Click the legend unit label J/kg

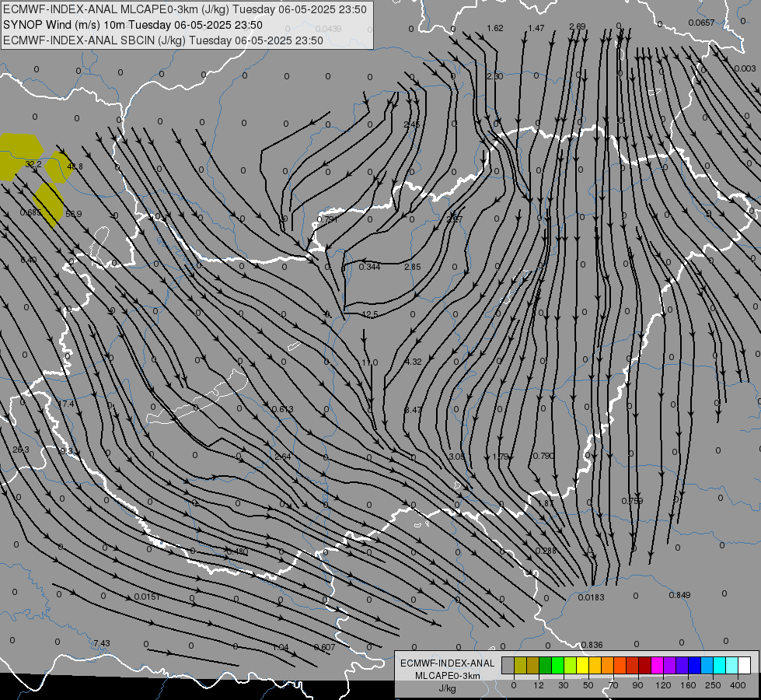point(447,688)
